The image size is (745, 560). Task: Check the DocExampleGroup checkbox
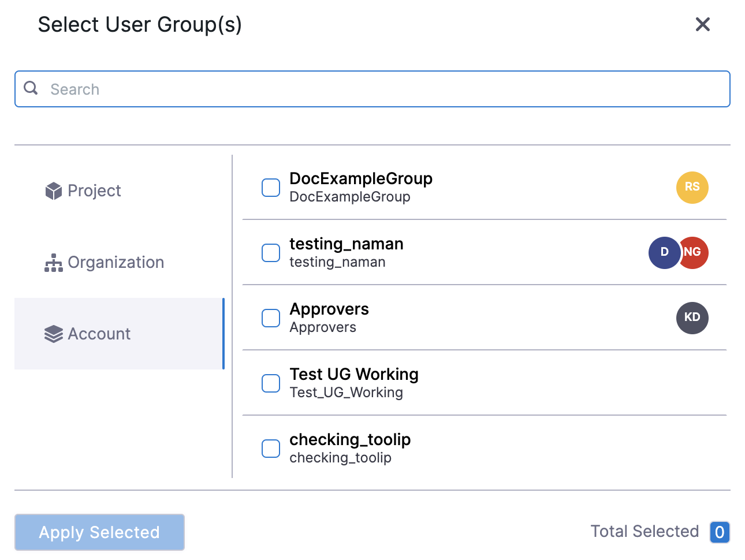(x=271, y=188)
